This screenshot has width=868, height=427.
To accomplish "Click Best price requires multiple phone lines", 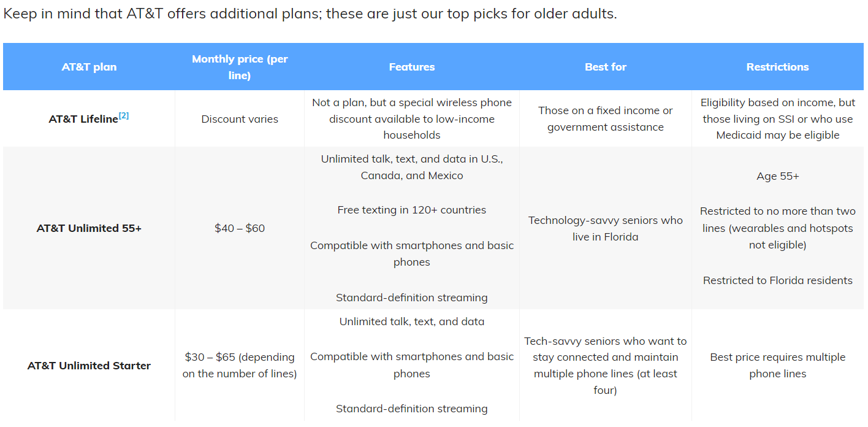I will (778, 365).
